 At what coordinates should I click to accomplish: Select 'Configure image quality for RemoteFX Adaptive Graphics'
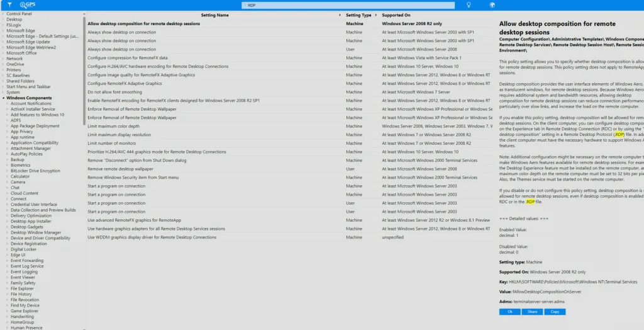[289, 75]
